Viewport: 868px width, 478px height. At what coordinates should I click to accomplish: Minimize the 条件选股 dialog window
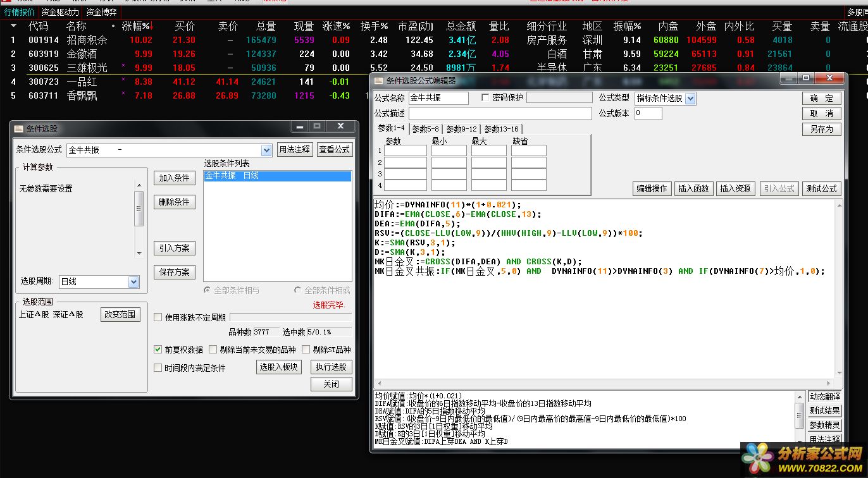point(301,126)
